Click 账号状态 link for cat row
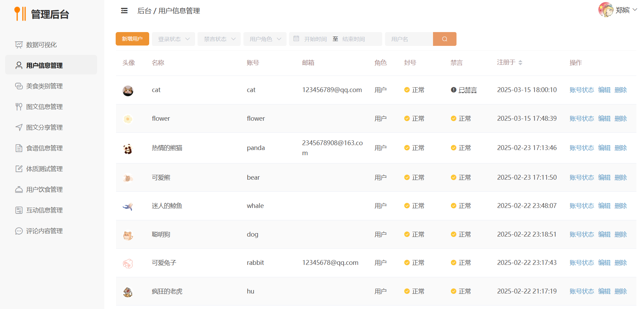Image resolution: width=644 pixels, height=309 pixels. point(582,90)
